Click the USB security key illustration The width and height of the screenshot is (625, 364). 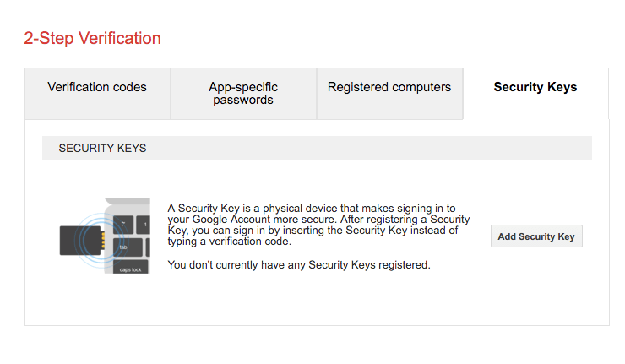pyautogui.click(x=80, y=241)
